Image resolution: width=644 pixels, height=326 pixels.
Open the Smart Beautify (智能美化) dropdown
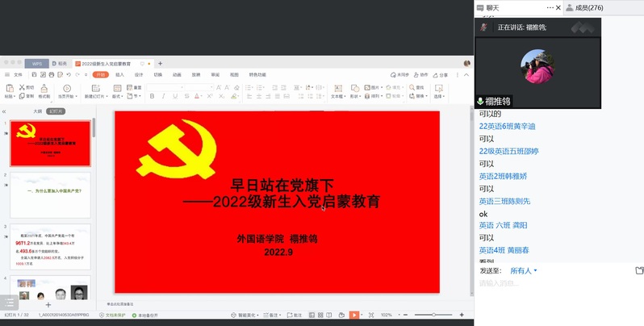coord(245,315)
